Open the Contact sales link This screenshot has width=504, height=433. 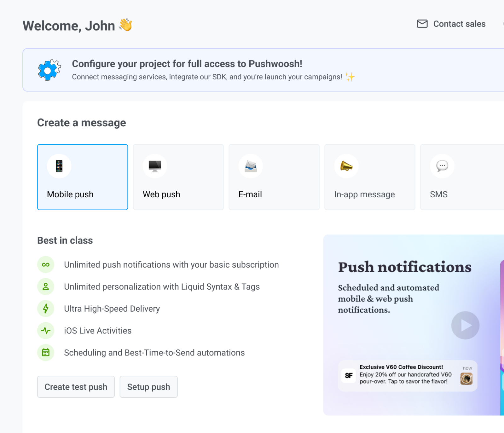click(451, 24)
